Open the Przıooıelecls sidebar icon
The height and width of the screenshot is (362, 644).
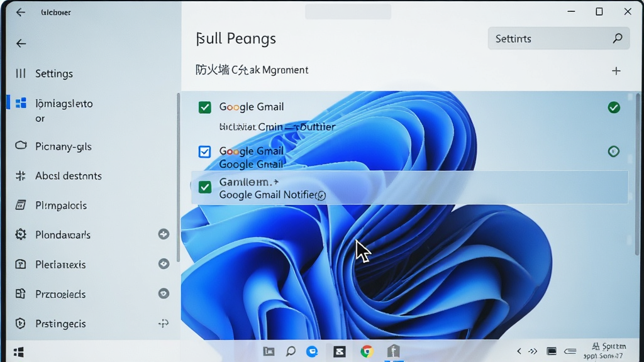point(21,293)
